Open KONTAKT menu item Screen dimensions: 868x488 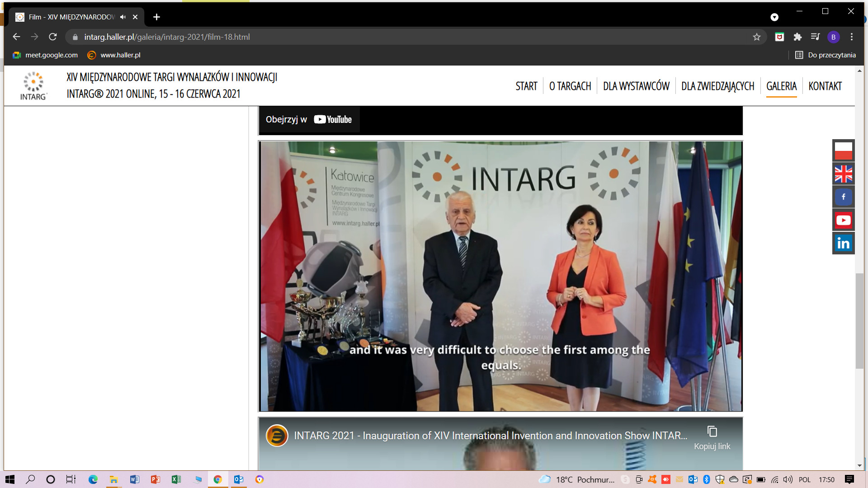(x=825, y=86)
